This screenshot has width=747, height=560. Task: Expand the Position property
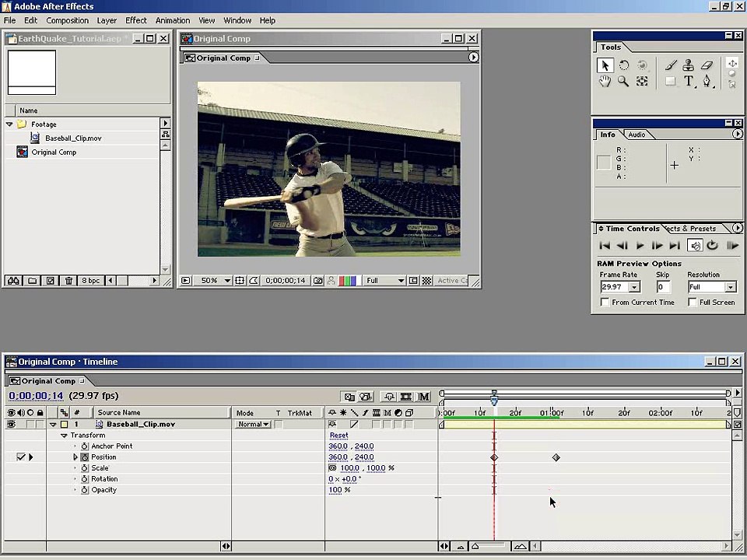[75, 457]
